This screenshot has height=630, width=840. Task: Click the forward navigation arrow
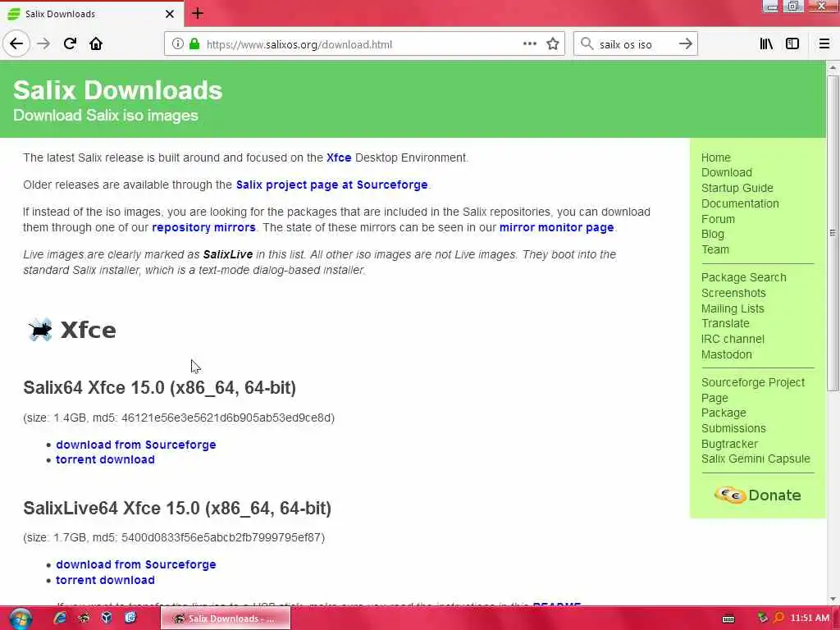tap(43, 44)
